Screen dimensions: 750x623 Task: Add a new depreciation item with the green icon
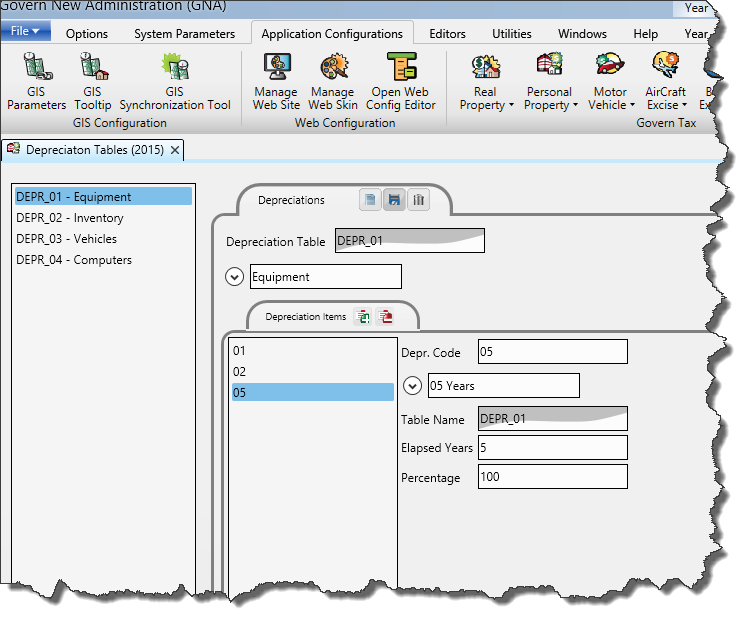tap(363, 317)
